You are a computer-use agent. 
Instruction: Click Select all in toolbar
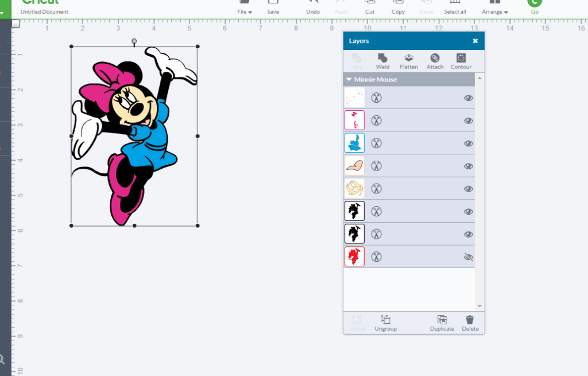(x=455, y=8)
